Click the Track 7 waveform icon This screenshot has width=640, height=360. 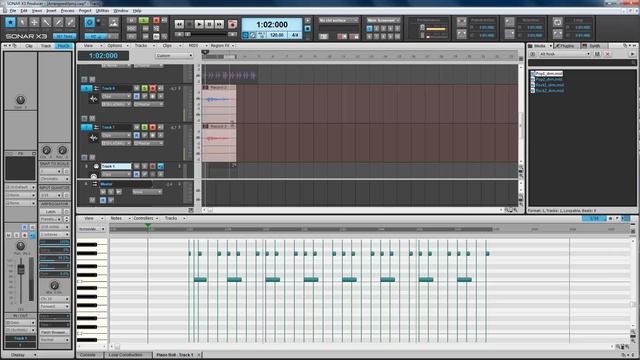coord(93,138)
